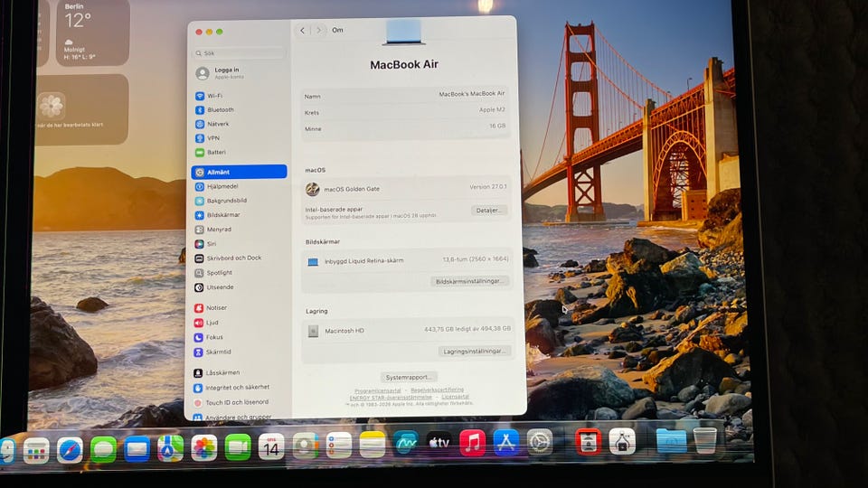
Task: Click the Systemrapport button
Action: (409, 377)
